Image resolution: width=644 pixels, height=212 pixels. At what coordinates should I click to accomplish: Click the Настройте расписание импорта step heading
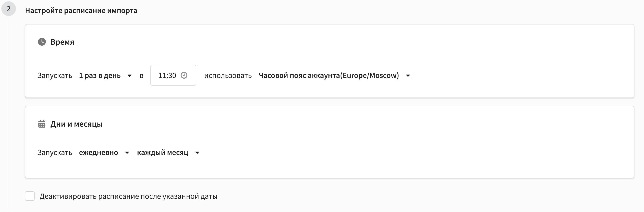(81, 11)
